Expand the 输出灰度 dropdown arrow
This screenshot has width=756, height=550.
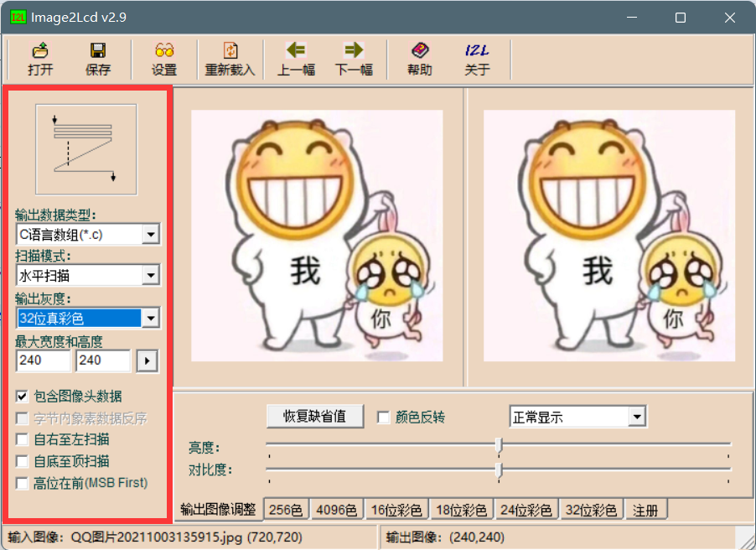click(151, 319)
